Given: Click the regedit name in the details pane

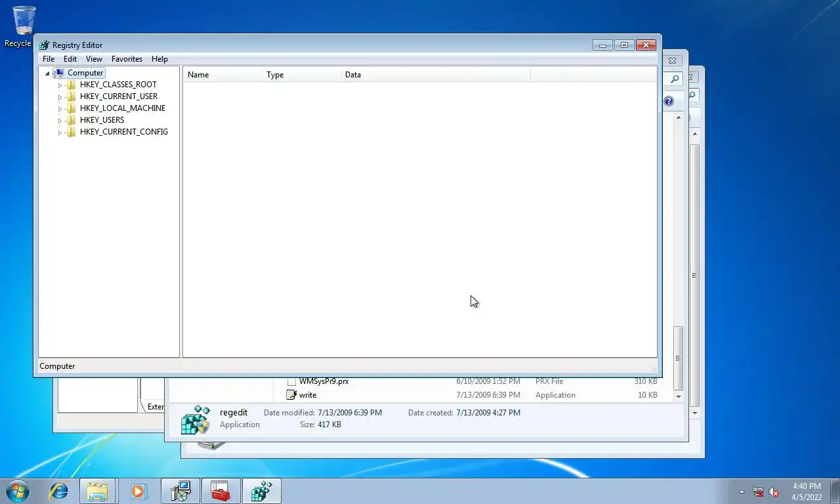Looking at the screenshot, I should (x=234, y=413).
